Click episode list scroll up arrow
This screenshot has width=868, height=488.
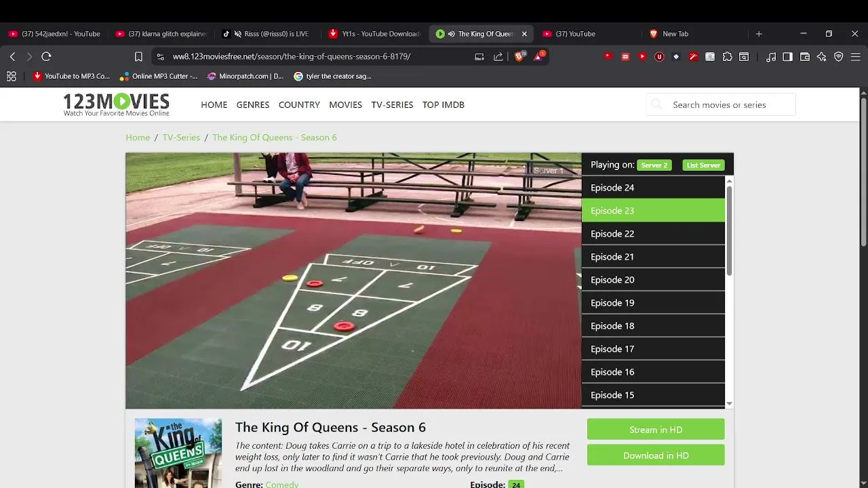(x=729, y=180)
